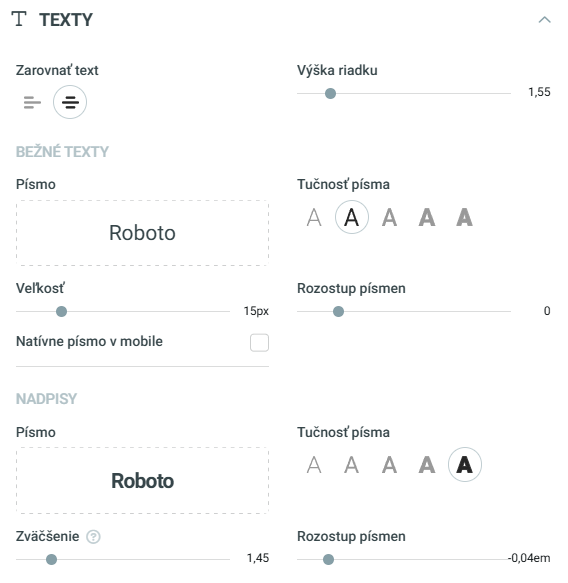Pick thinnest heading font weight in Nadpisy
568x583 pixels.
tap(314, 465)
